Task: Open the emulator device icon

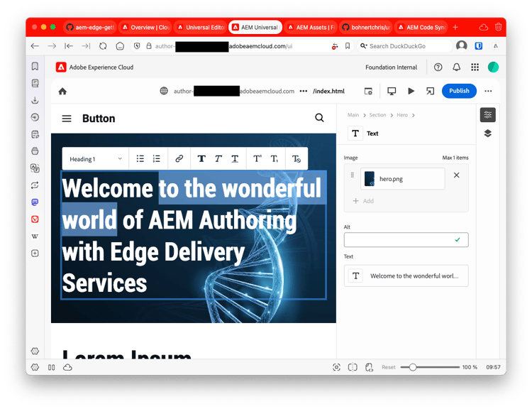Action: tap(392, 91)
